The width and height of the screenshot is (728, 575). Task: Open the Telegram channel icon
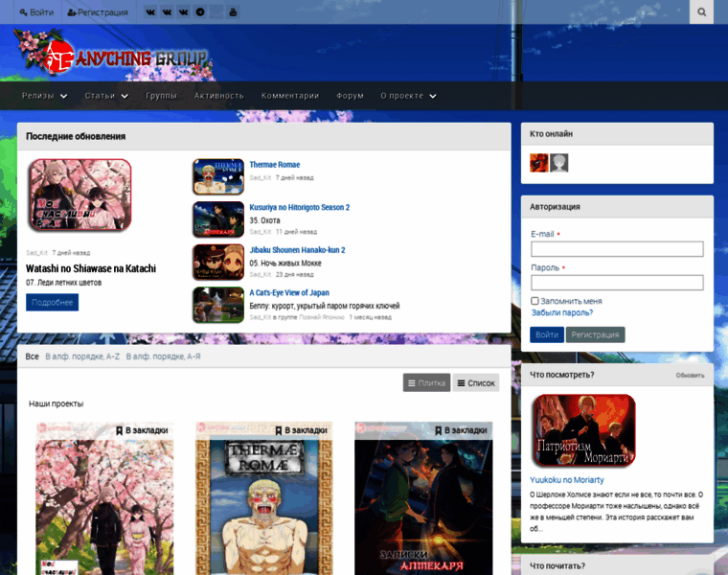[x=200, y=12]
